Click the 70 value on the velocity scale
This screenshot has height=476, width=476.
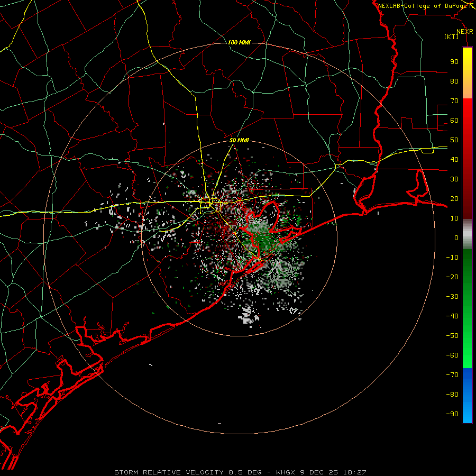454,101
